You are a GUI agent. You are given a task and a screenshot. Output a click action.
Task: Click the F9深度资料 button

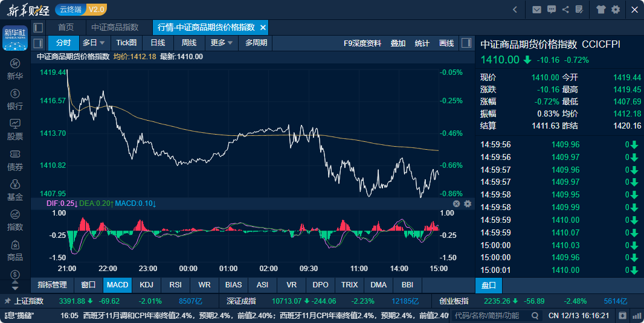coord(362,43)
